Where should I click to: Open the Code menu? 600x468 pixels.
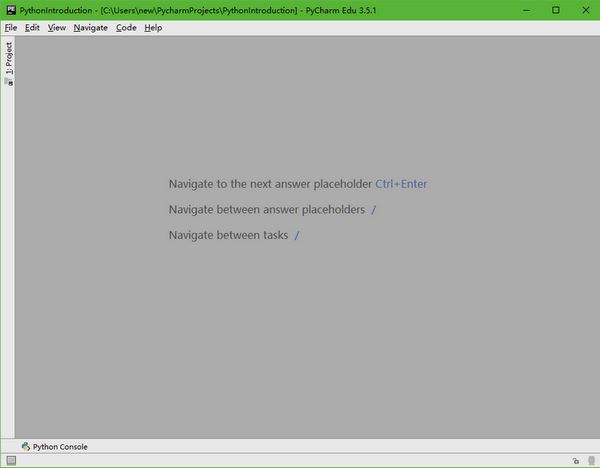pyautogui.click(x=126, y=28)
